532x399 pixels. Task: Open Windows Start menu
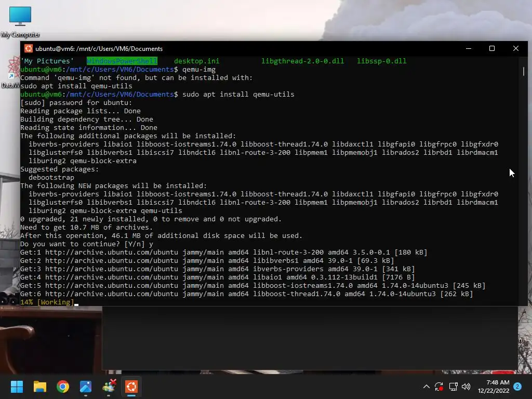(17, 387)
